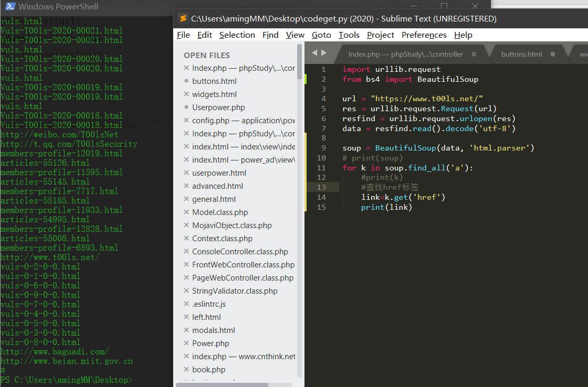Viewport: 588px width, 387px height.
Task: Click 'http://weibo.com/T00lsNet' in PowerShell
Action: click(59, 134)
